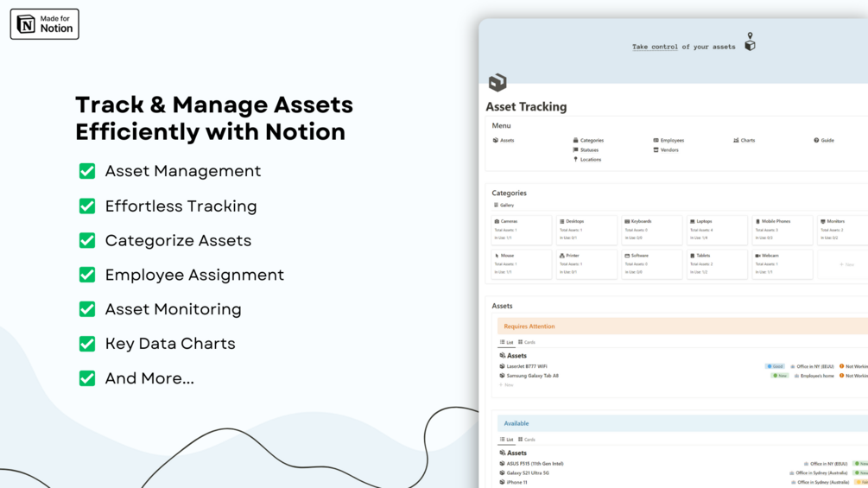Screen dimensions: 868x488
Task: Open the Vendors link in Menu
Action: click(666, 150)
